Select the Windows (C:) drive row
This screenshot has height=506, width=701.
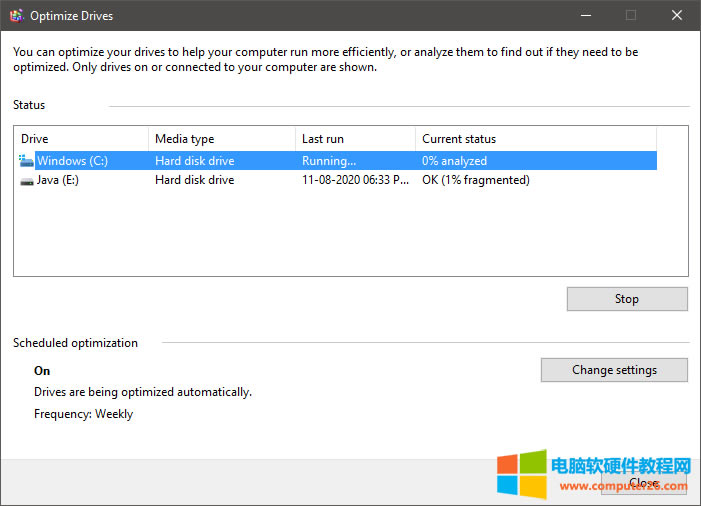[72, 160]
